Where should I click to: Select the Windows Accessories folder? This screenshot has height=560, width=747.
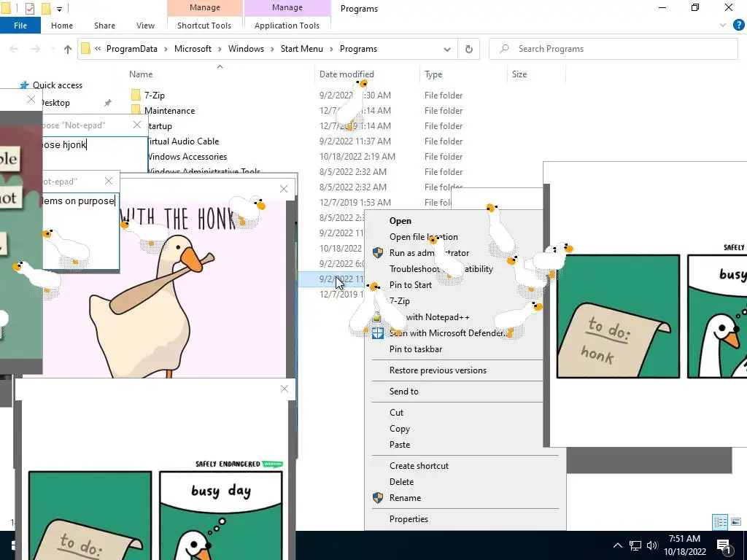(187, 157)
